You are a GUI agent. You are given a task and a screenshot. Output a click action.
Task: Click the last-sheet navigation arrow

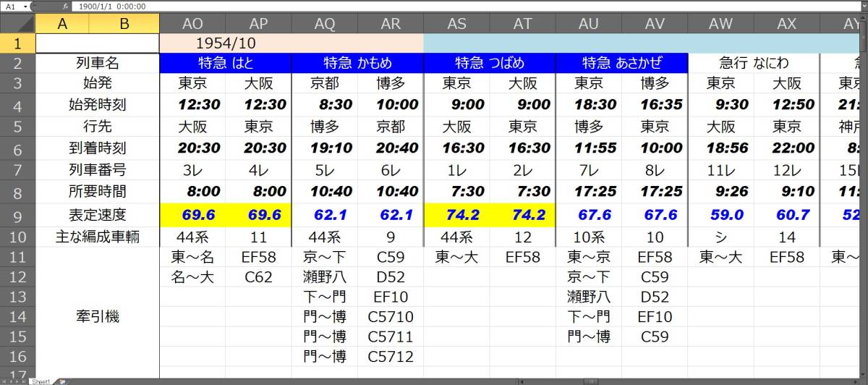pyautogui.click(x=25, y=381)
